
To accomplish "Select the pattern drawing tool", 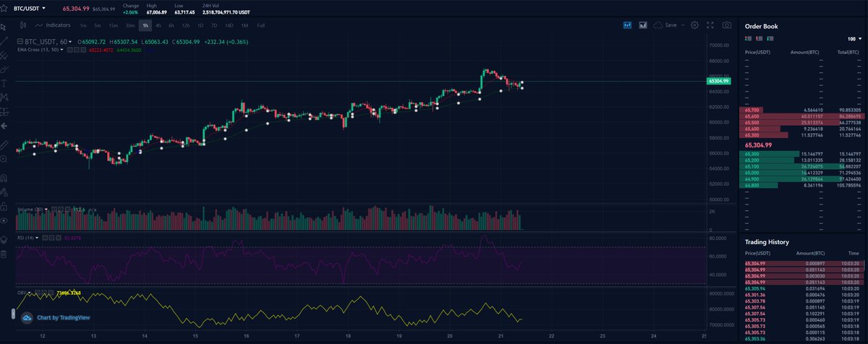I will coord(4,97).
